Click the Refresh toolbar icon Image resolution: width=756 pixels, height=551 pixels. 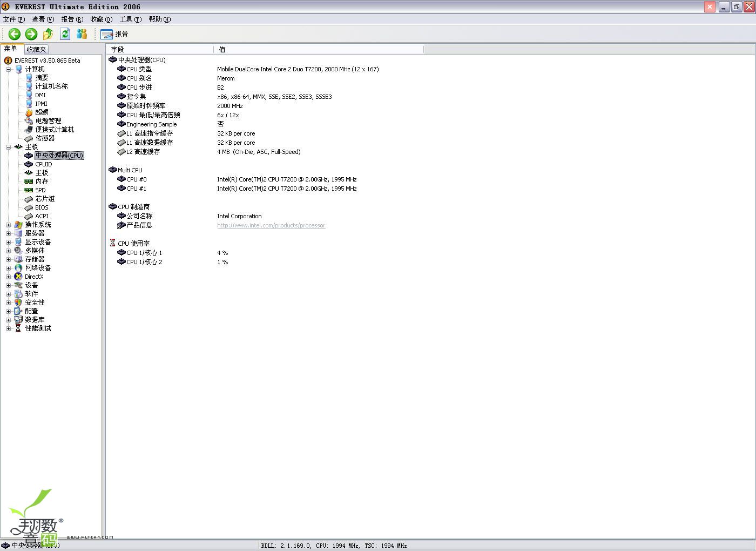coord(65,34)
